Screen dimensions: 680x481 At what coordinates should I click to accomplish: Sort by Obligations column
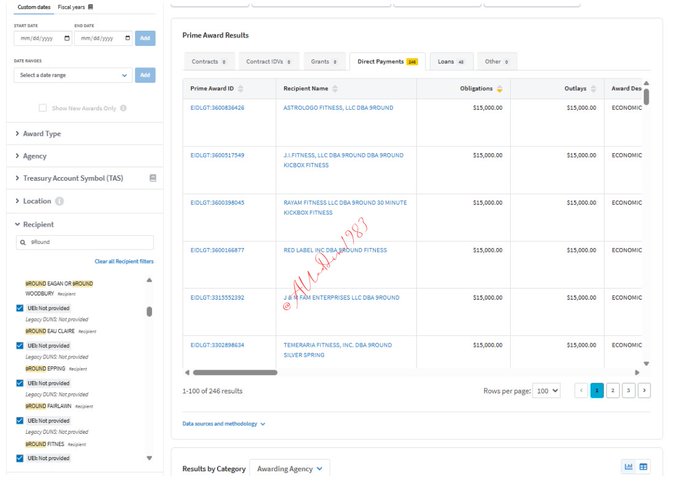[x=500, y=88]
